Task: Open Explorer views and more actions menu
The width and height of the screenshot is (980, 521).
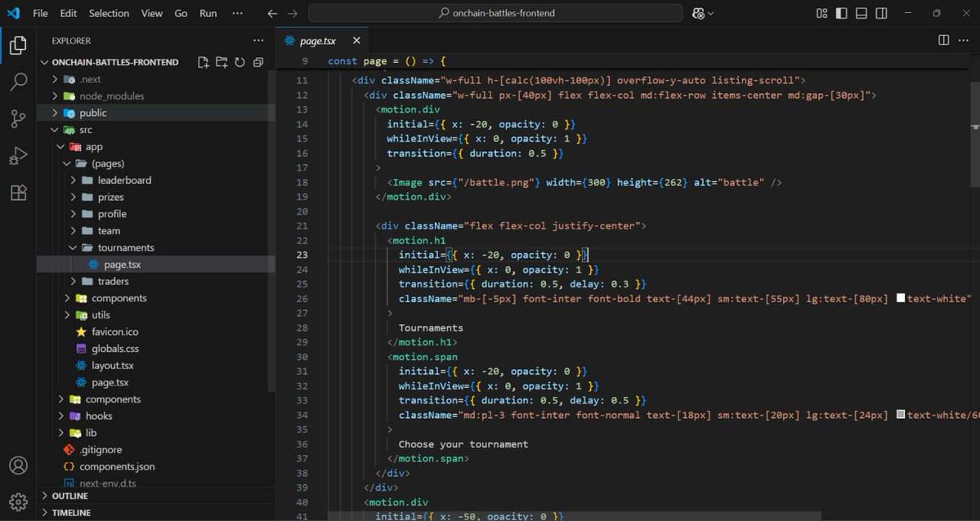Action: click(258, 41)
